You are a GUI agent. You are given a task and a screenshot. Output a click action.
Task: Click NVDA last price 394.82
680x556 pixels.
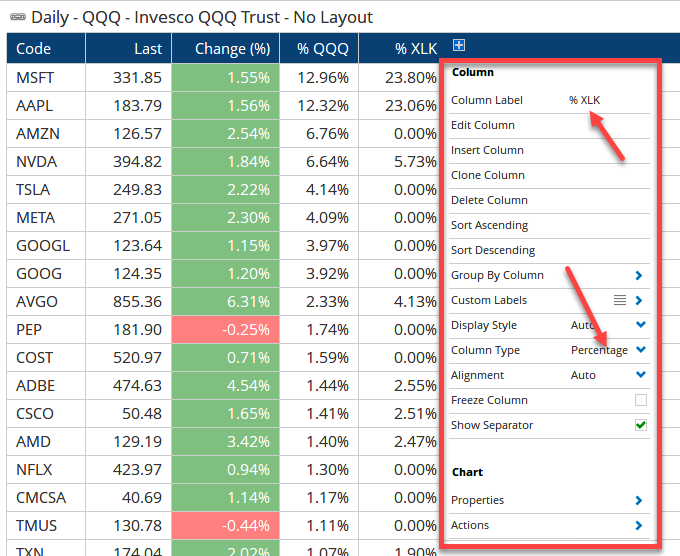coord(128,162)
